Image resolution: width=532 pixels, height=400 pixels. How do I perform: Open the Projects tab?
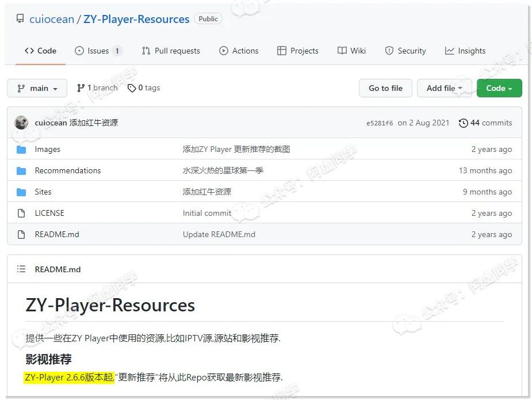tap(297, 51)
